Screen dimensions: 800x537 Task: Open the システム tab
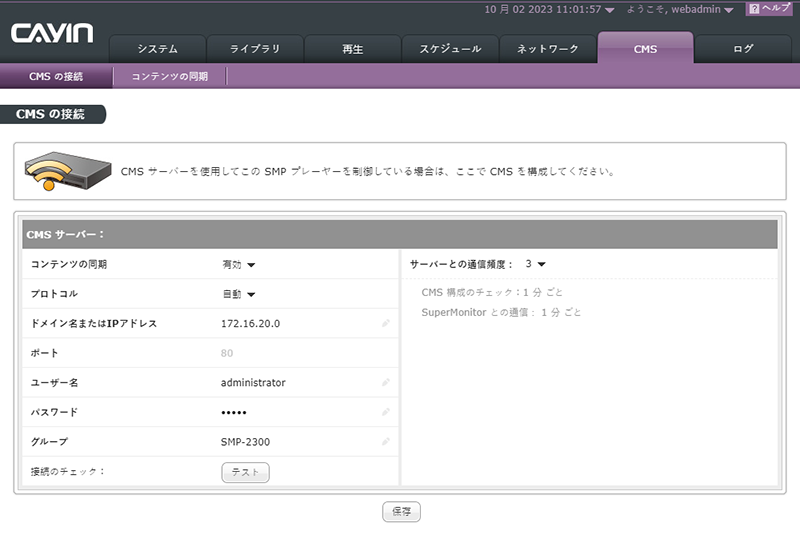[x=157, y=48]
